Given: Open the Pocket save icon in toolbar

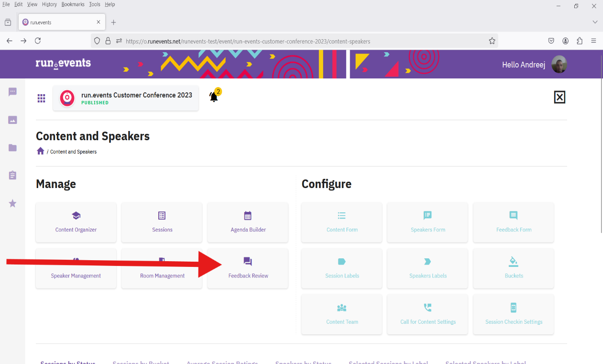Looking at the screenshot, I should 551,41.
